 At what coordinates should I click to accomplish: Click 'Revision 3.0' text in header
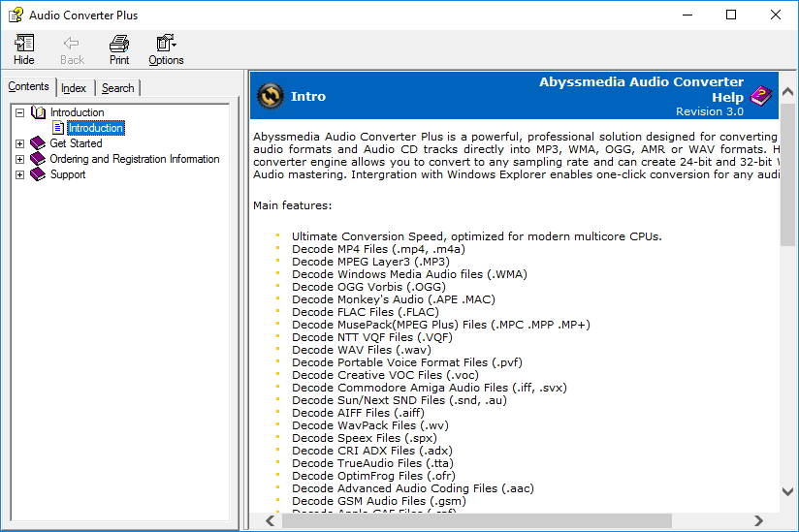coord(710,111)
